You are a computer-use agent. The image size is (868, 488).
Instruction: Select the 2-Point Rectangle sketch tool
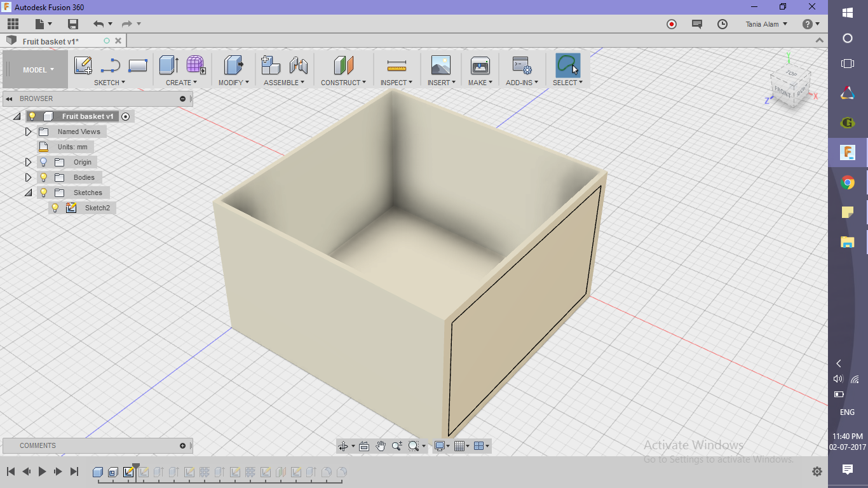point(138,65)
